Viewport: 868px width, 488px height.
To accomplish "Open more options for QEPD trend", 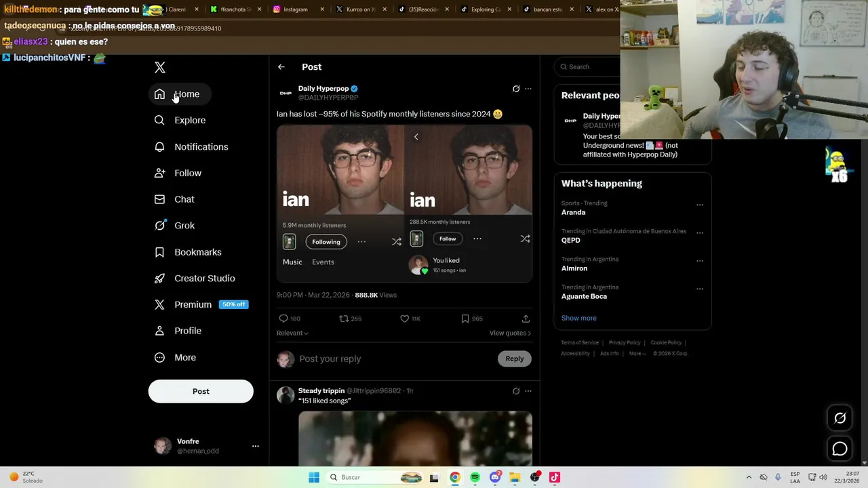I will (x=700, y=233).
